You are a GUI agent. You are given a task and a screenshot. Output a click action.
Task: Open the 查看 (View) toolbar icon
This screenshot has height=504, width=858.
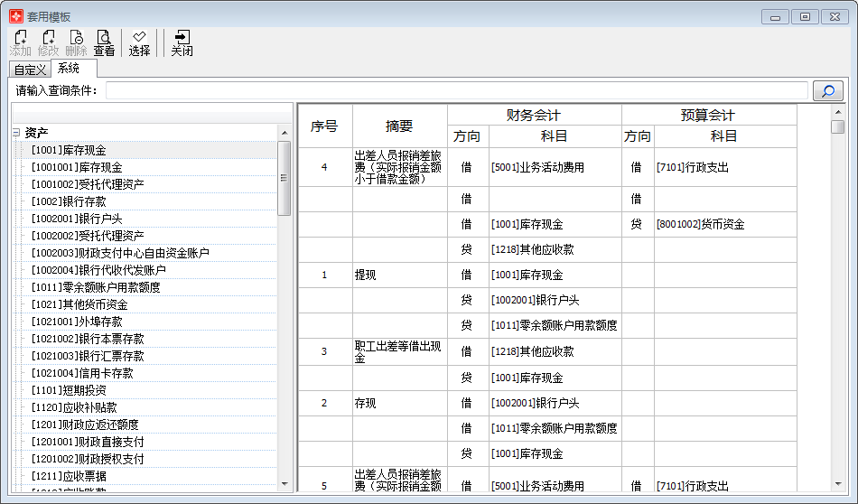104,42
